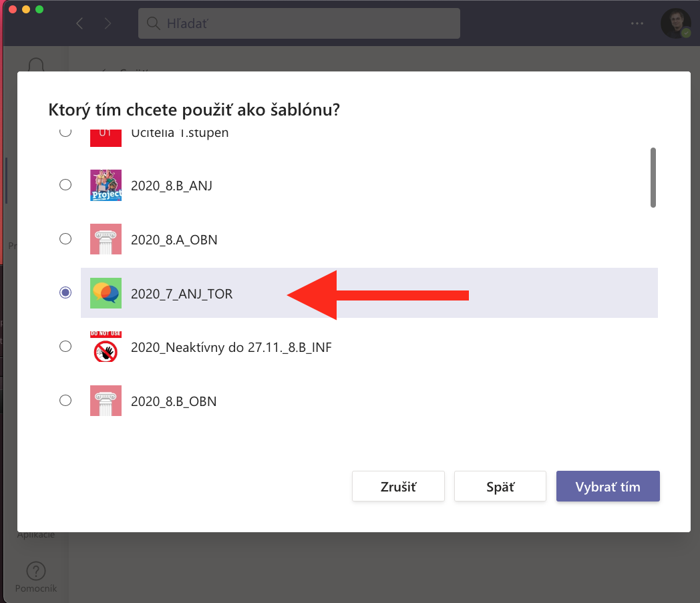Choose the 2020_Neaktívny do 27.11._8.B_INF radio button
This screenshot has width=700, height=603.
65,347
